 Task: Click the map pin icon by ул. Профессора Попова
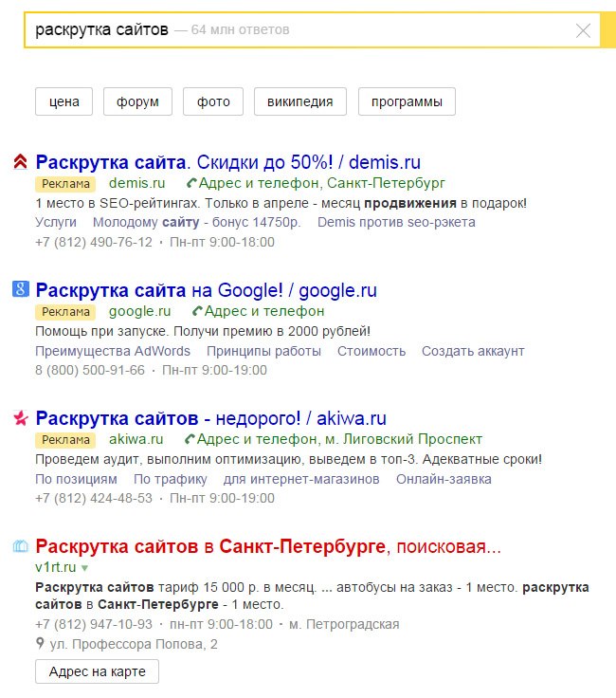tap(40, 643)
